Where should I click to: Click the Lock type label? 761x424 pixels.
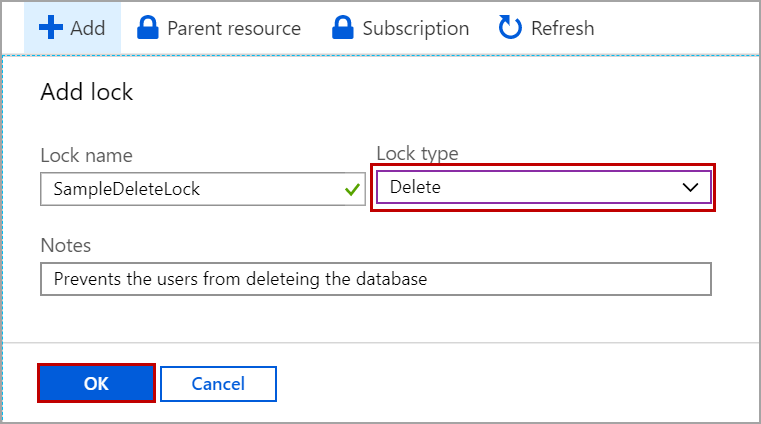pyautogui.click(x=417, y=153)
